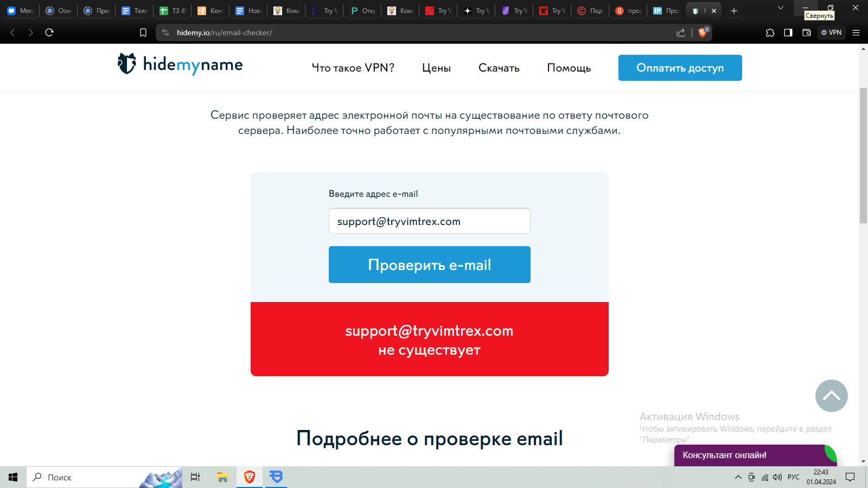This screenshot has height=488, width=868.
Task: Switch to the 'Откр' tab
Action: coord(362,11)
